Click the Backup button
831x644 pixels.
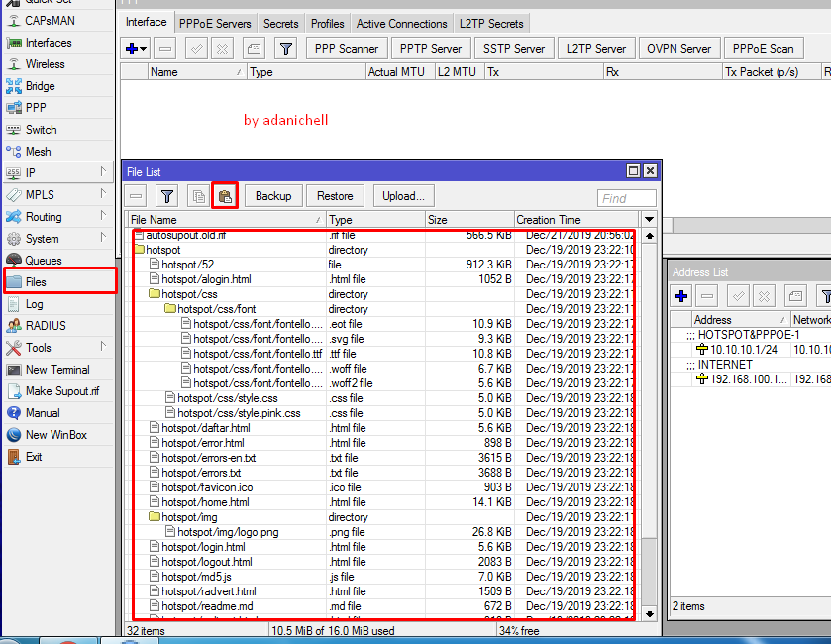click(x=272, y=195)
